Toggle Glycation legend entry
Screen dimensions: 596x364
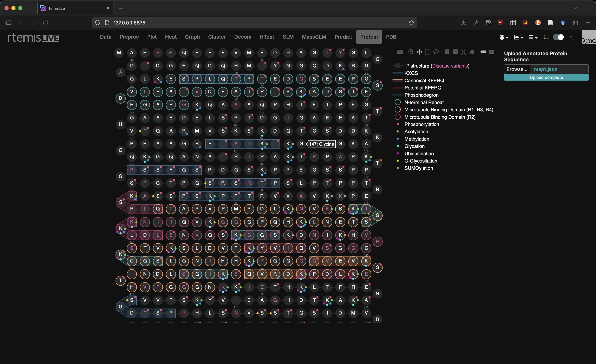[414, 146]
